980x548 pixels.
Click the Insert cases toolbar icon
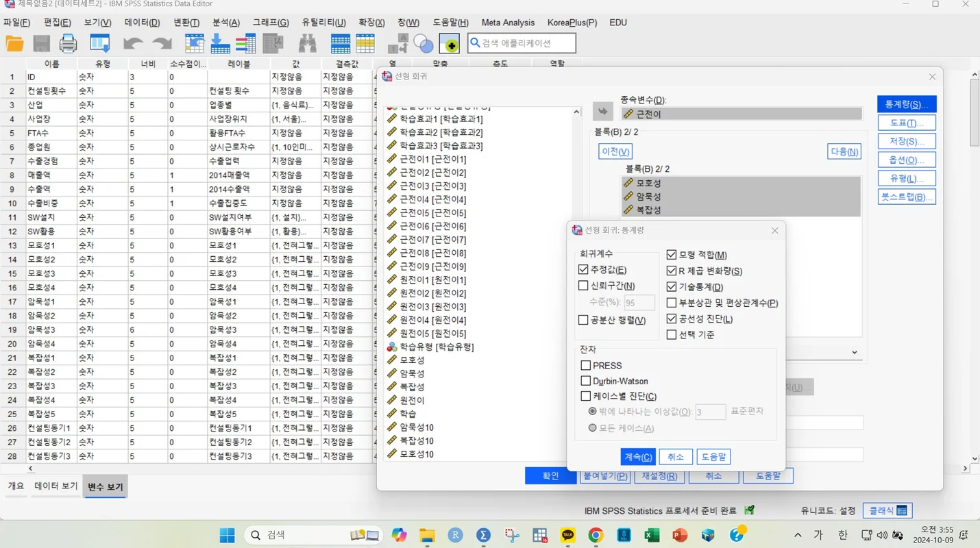tap(340, 44)
